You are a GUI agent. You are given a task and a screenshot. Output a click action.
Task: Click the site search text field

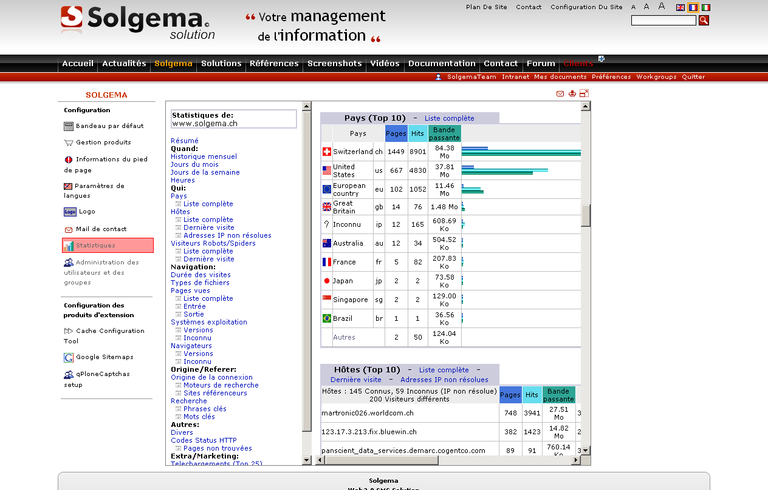[663, 20]
